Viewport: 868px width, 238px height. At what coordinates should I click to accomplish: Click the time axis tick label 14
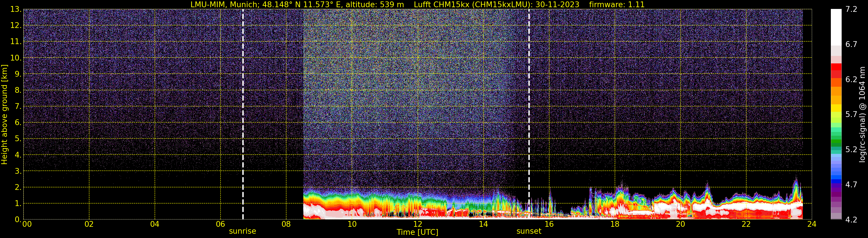[x=483, y=224]
